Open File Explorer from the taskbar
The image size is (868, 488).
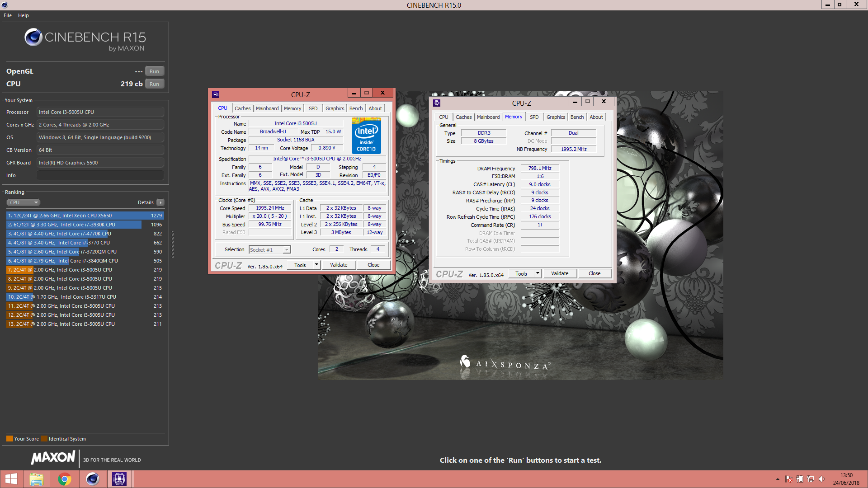click(37, 479)
